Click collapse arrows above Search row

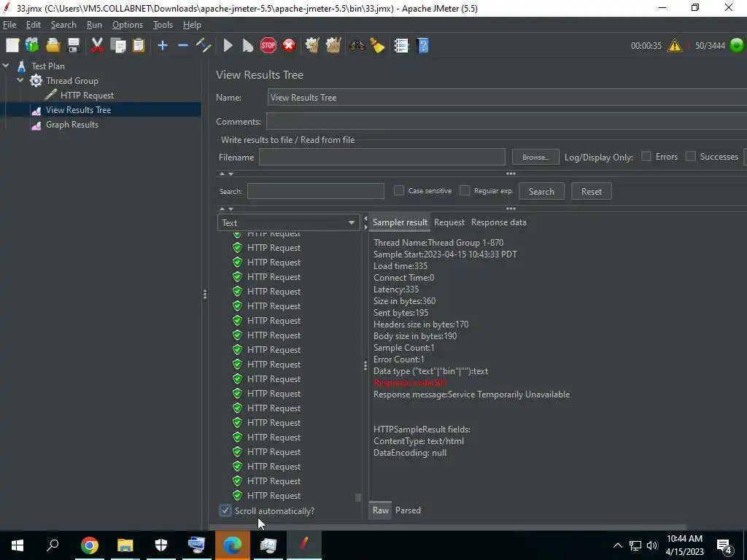226,174
